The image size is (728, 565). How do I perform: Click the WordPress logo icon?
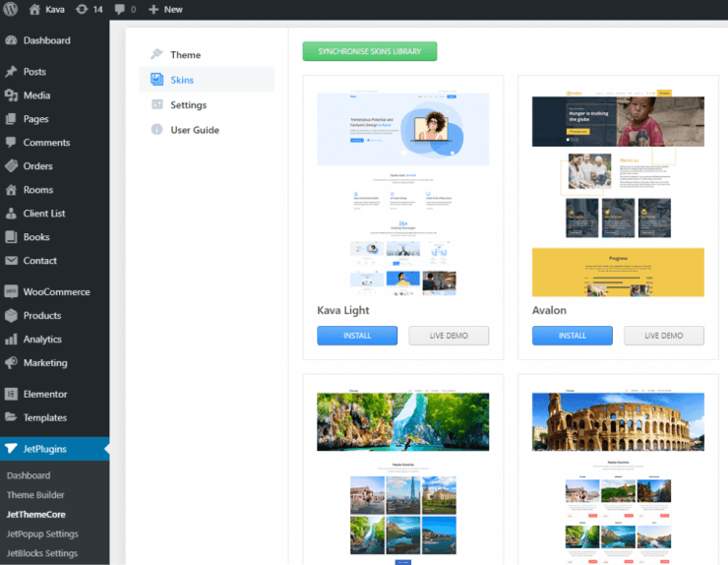click(10, 9)
